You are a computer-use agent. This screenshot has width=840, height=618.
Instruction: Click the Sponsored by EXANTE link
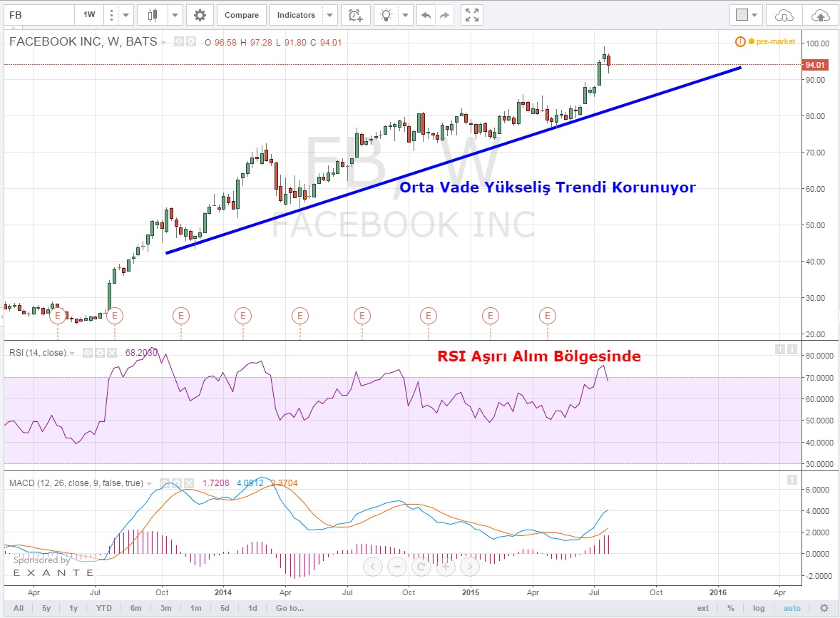pos(53,566)
